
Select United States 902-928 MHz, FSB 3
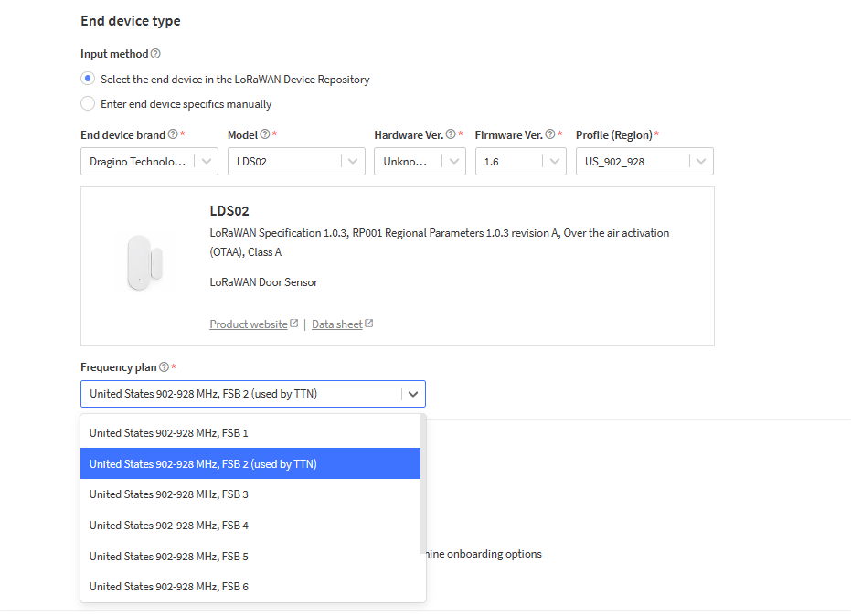pyautogui.click(x=250, y=494)
